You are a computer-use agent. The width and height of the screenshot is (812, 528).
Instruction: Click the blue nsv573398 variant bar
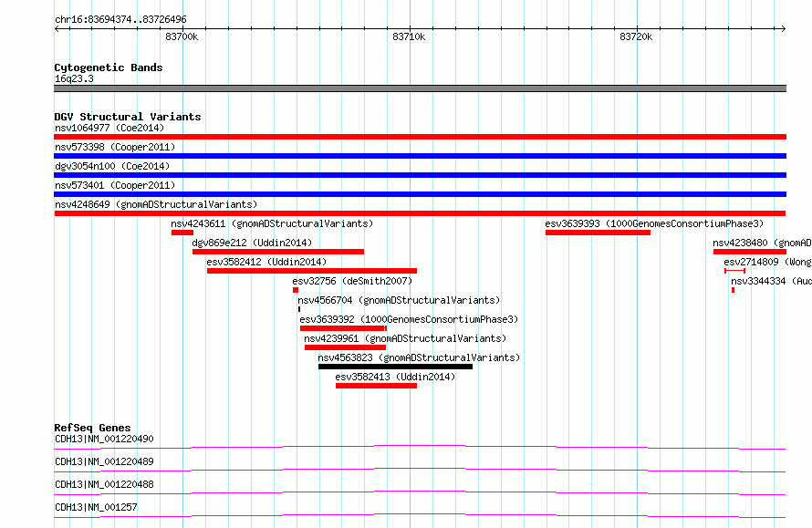coord(420,156)
